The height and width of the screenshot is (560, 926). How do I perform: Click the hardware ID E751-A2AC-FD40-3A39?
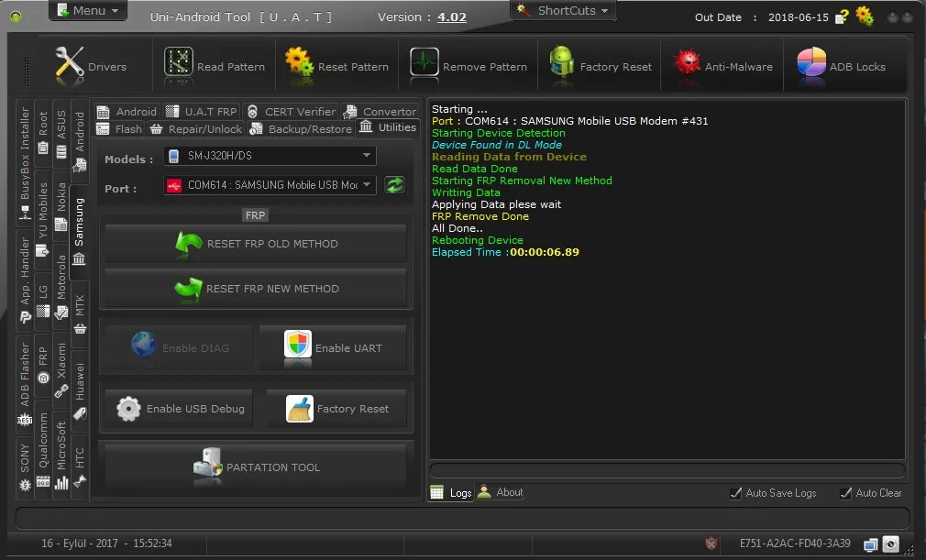point(795,544)
